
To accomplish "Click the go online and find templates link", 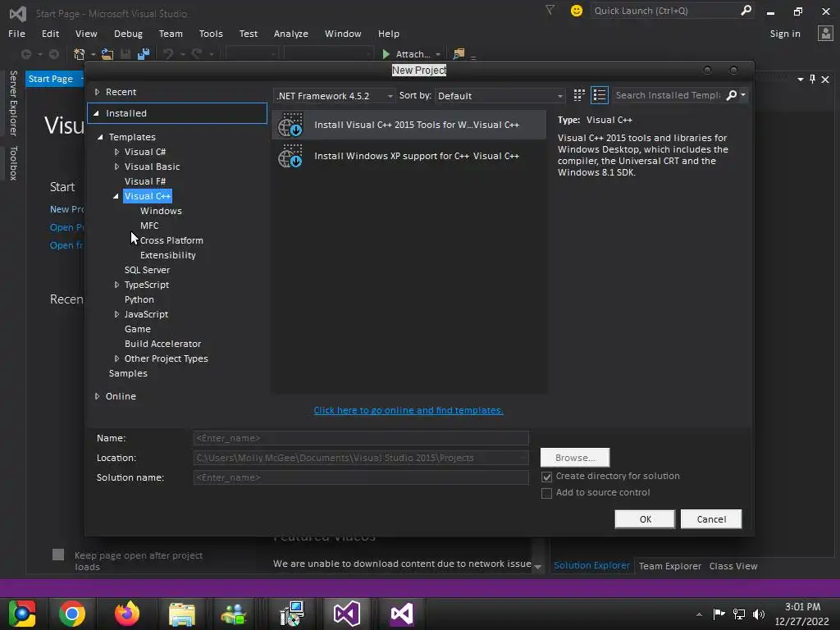I will click(x=409, y=410).
